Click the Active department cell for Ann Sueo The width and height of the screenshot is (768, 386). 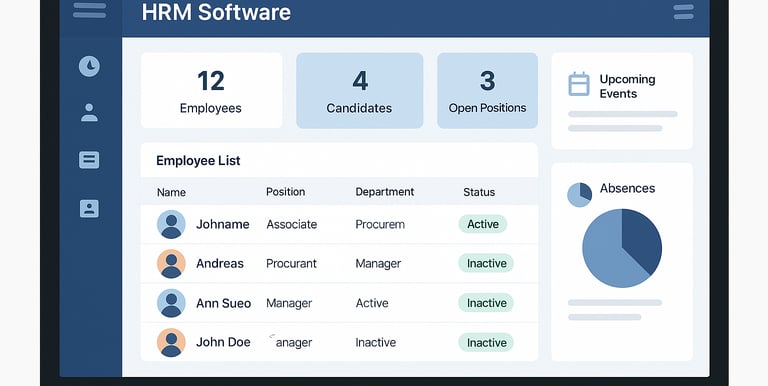point(372,303)
